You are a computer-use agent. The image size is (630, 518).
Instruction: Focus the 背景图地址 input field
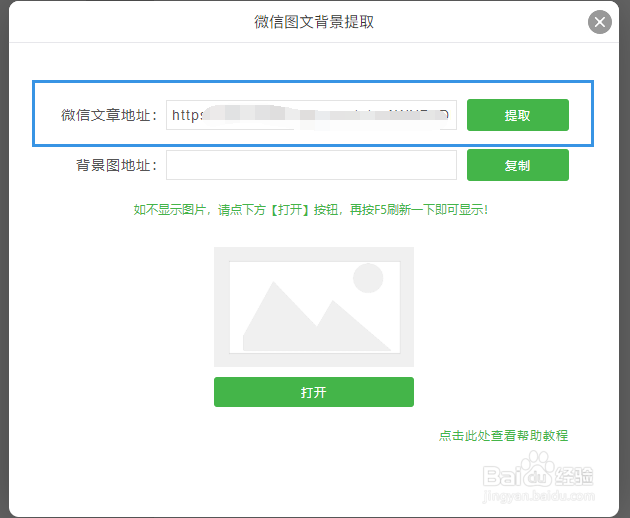(311, 165)
